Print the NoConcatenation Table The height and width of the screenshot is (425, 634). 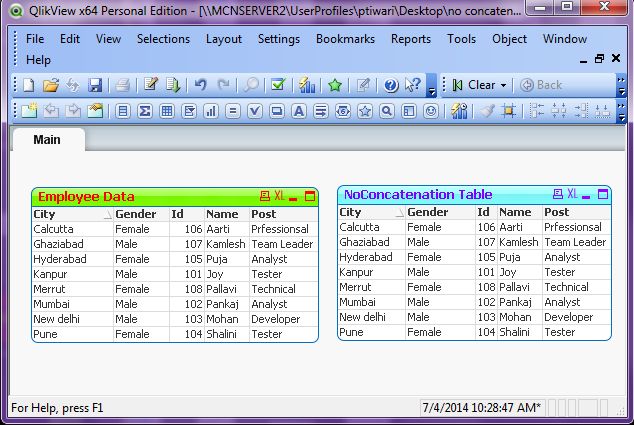pyautogui.click(x=558, y=195)
